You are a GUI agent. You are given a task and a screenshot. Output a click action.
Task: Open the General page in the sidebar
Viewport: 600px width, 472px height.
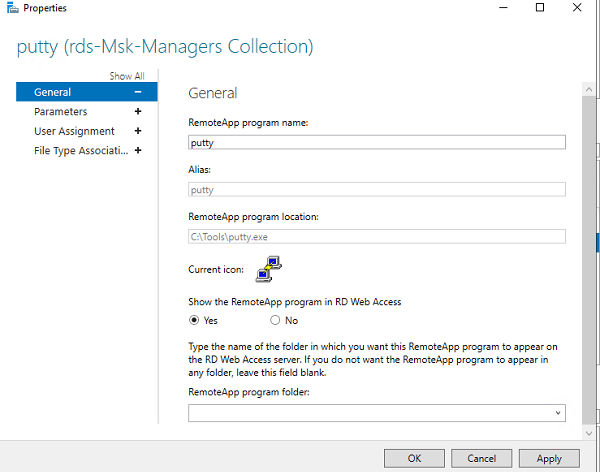[86, 92]
